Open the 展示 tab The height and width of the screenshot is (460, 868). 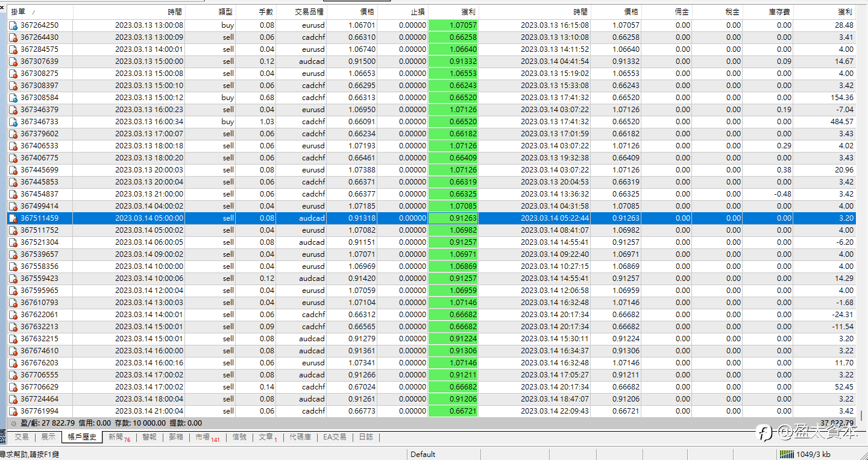[x=48, y=437]
